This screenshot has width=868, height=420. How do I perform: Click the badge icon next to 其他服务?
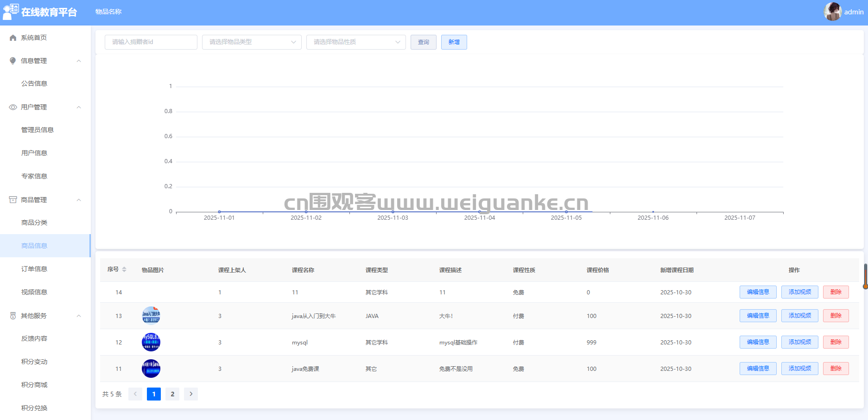click(13, 316)
